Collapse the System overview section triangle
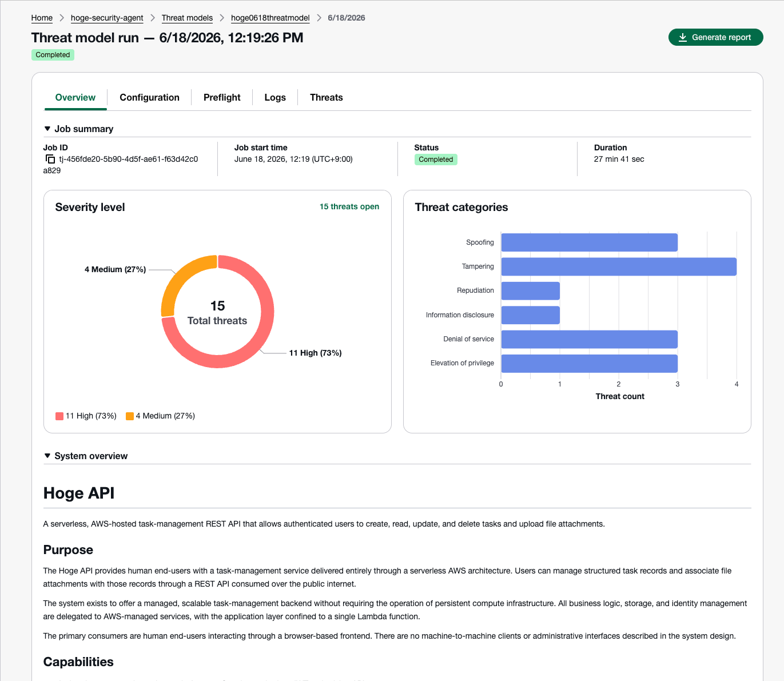 [x=47, y=456]
